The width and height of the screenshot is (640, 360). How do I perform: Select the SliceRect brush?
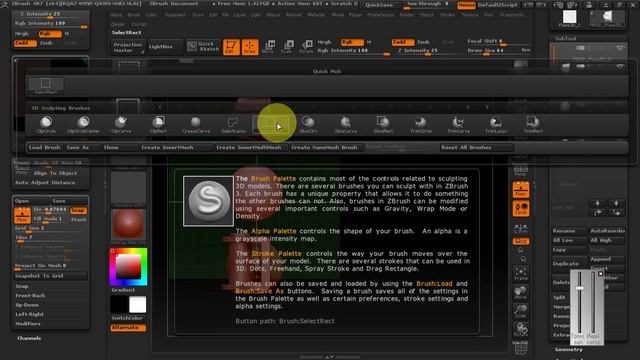tap(383, 124)
